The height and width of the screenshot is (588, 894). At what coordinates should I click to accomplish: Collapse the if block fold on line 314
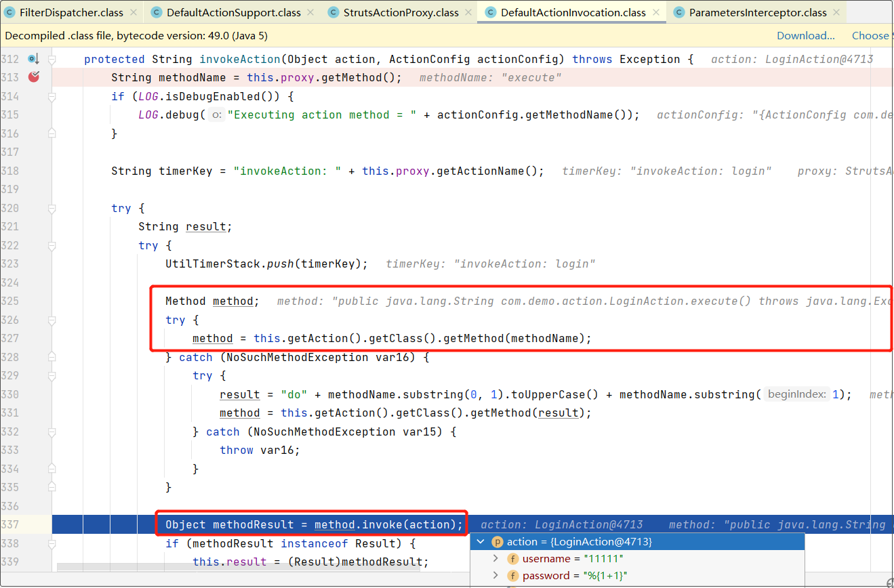pyautogui.click(x=52, y=97)
